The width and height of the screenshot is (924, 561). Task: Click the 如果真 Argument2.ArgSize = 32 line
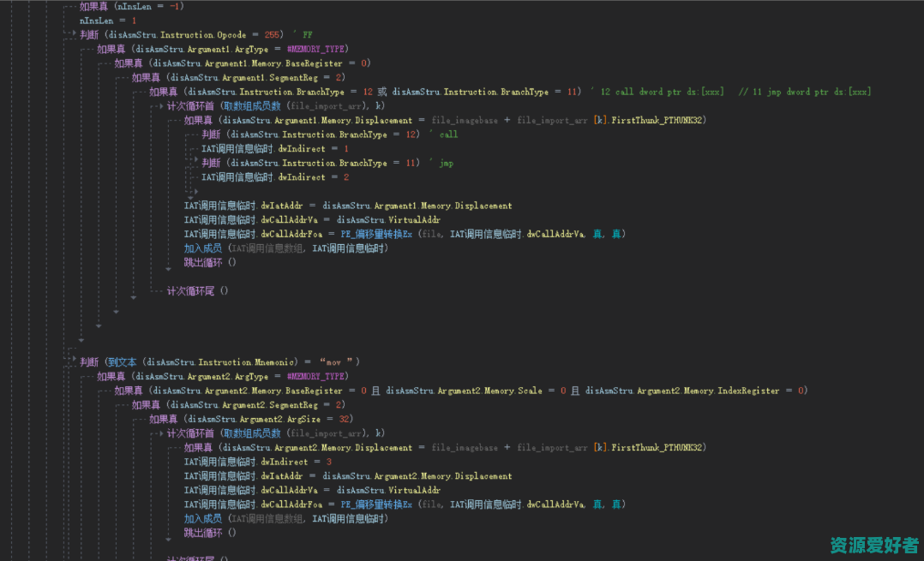click(x=250, y=419)
